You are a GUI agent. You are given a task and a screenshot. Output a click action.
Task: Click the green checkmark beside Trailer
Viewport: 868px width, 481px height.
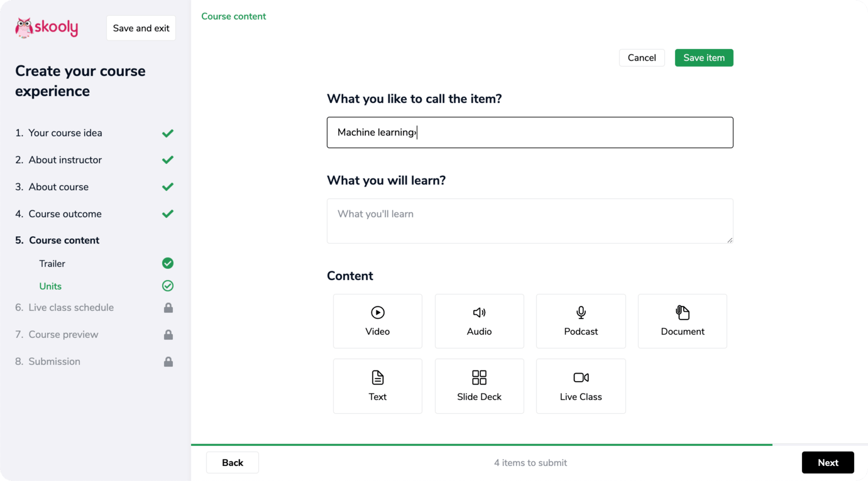coord(167,263)
